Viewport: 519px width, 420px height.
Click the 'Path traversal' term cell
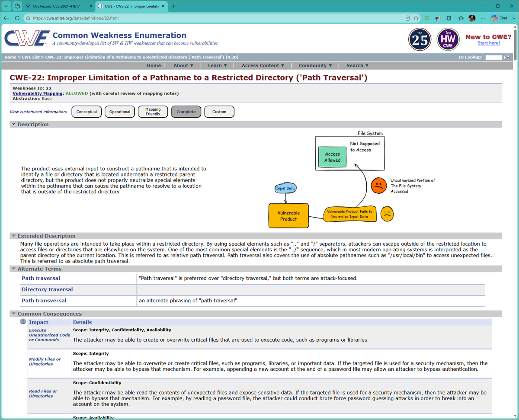(x=78, y=278)
